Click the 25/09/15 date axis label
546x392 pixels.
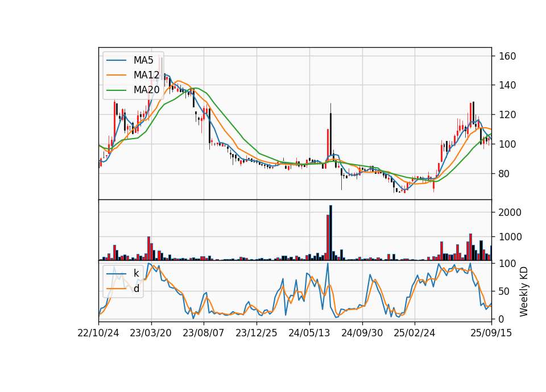[491, 333]
